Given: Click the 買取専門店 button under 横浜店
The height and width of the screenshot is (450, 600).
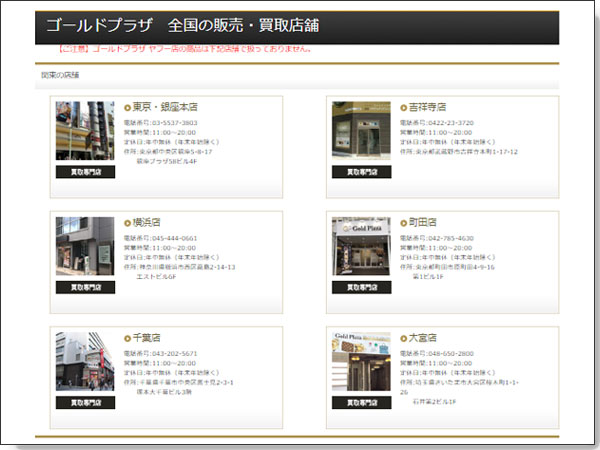Looking at the screenshot, I should 85,287.
